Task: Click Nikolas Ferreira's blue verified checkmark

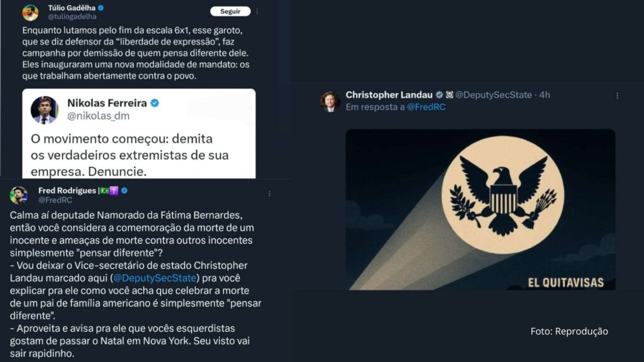Action: 155,103
